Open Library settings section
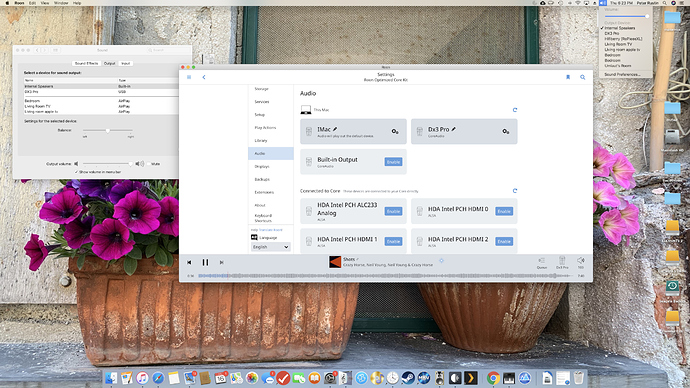The image size is (690, 388). 261,140
